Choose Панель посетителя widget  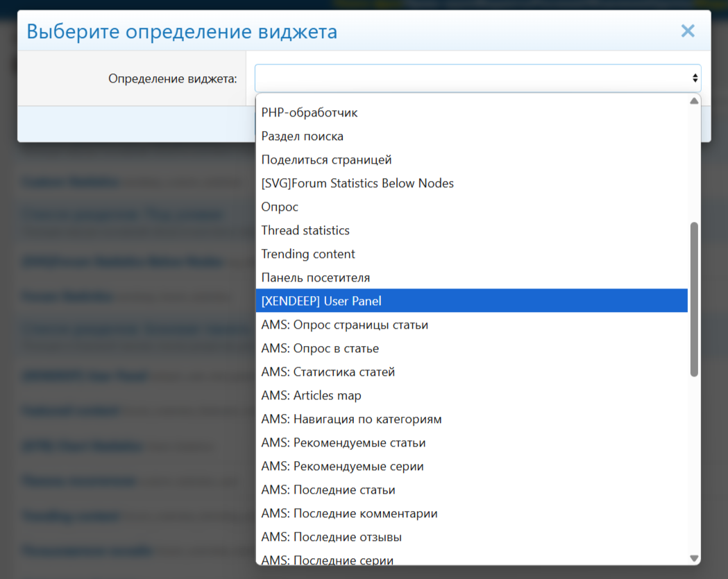point(316,277)
